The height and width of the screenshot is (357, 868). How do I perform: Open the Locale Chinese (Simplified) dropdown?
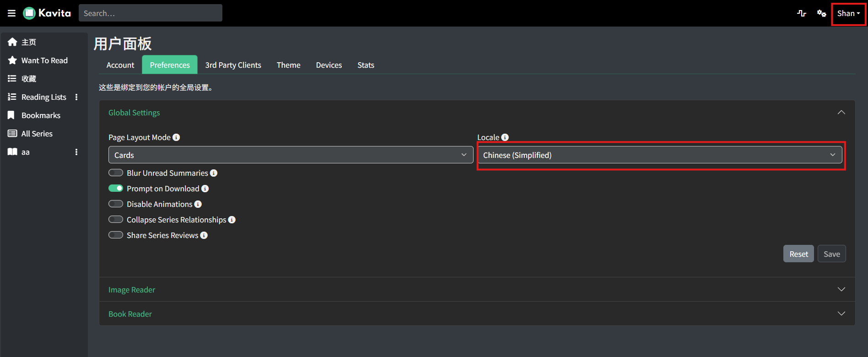pos(660,155)
